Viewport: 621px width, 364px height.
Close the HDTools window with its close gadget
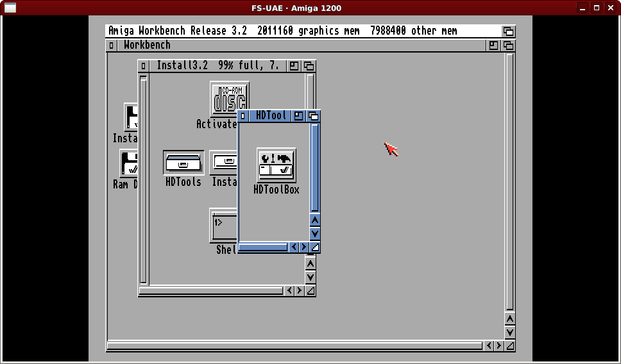(x=242, y=116)
